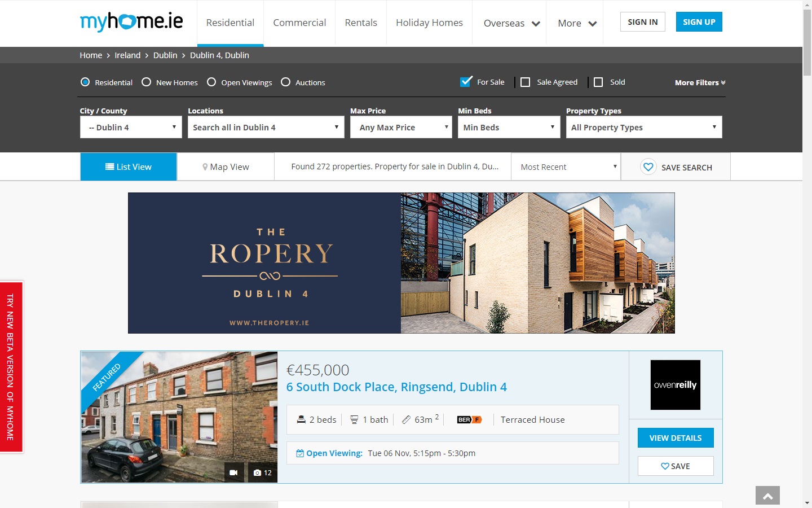This screenshot has width=812, height=508.
Task: Open the 12 photos camera icon
Action: pos(263,472)
